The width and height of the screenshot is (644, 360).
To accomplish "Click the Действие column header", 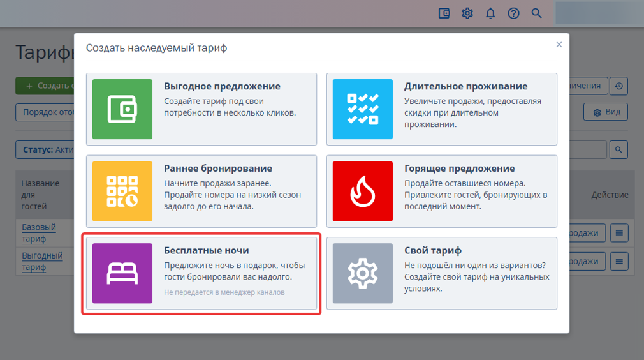I will tap(610, 195).
